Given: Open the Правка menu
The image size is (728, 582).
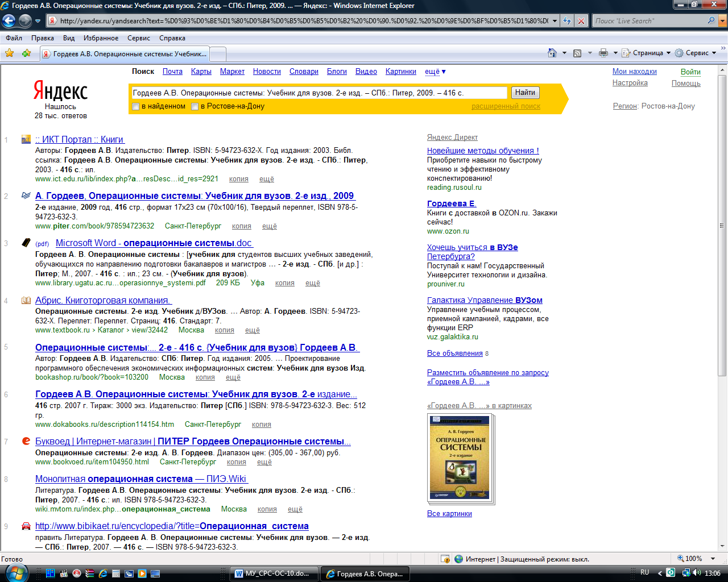Looking at the screenshot, I should coord(43,38).
